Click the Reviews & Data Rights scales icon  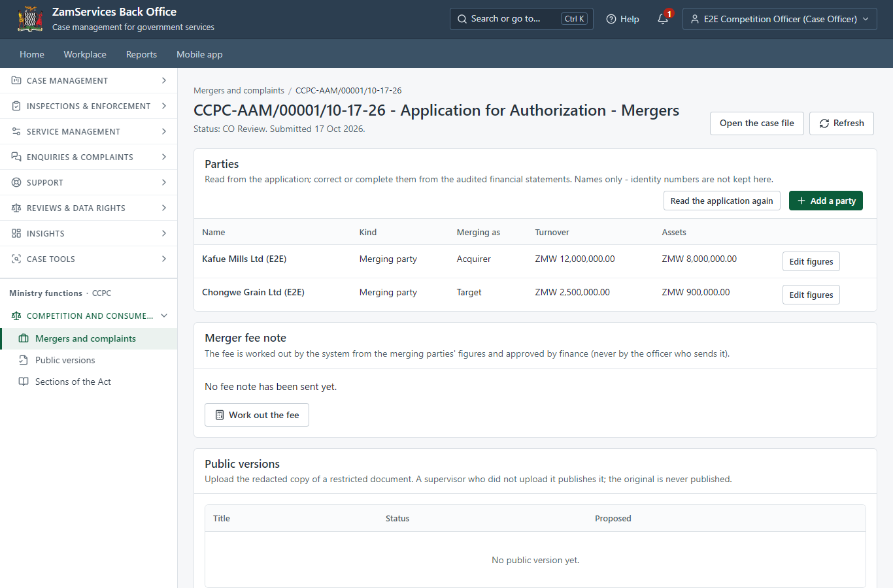pyautogui.click(x=16, y=208)
